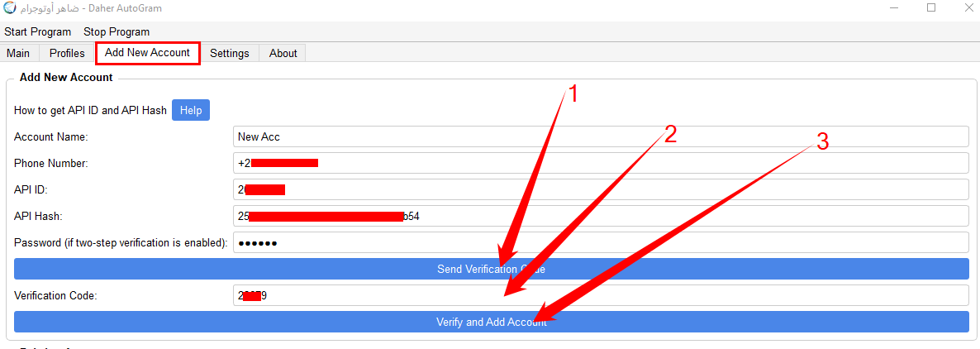The height and width of the screenshot is (349, 980).
Task: Select the Add New Account tab
Action: [x=148, y=53]
